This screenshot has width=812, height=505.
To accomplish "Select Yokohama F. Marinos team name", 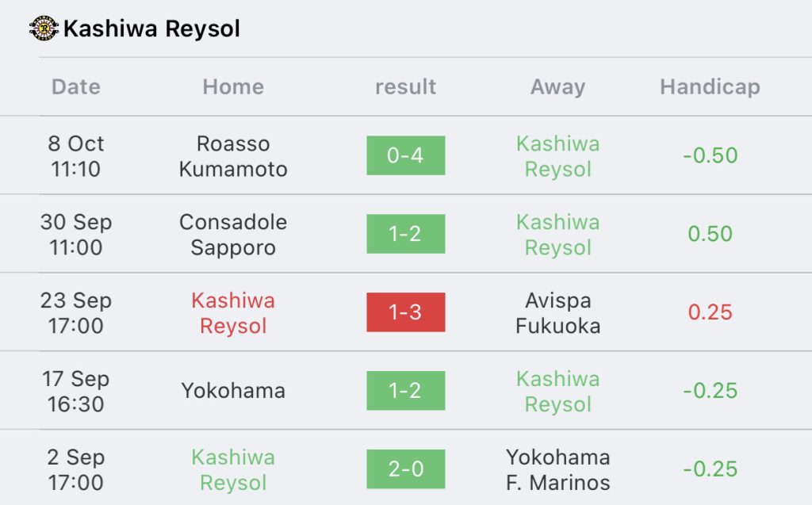I will click(557, 469).
